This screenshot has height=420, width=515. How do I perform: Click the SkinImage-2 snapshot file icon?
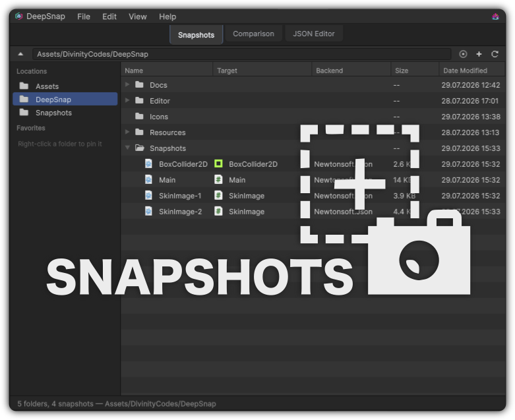(x=148, y=211)
